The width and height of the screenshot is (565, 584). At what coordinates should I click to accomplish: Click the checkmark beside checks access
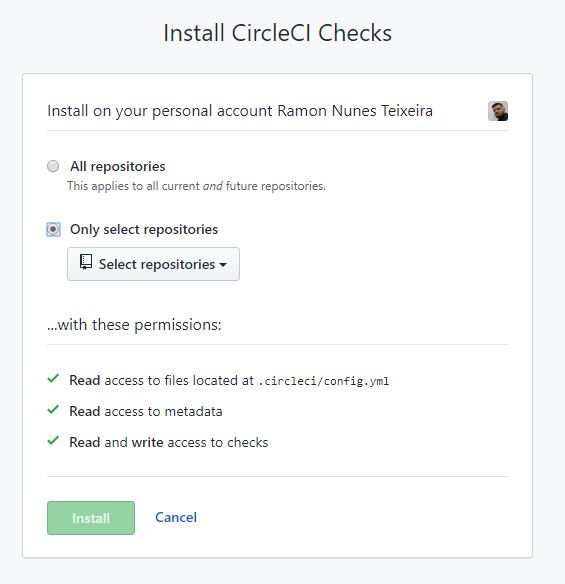(53, 441)
